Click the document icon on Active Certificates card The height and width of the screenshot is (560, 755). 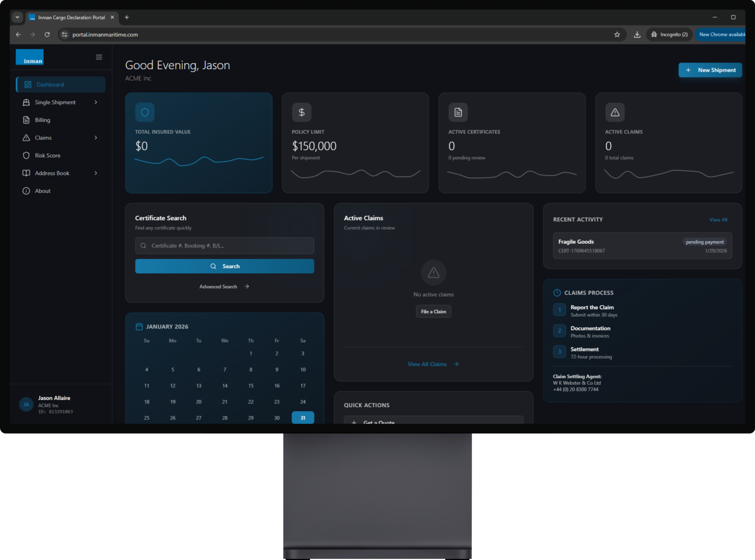(458, 112)
